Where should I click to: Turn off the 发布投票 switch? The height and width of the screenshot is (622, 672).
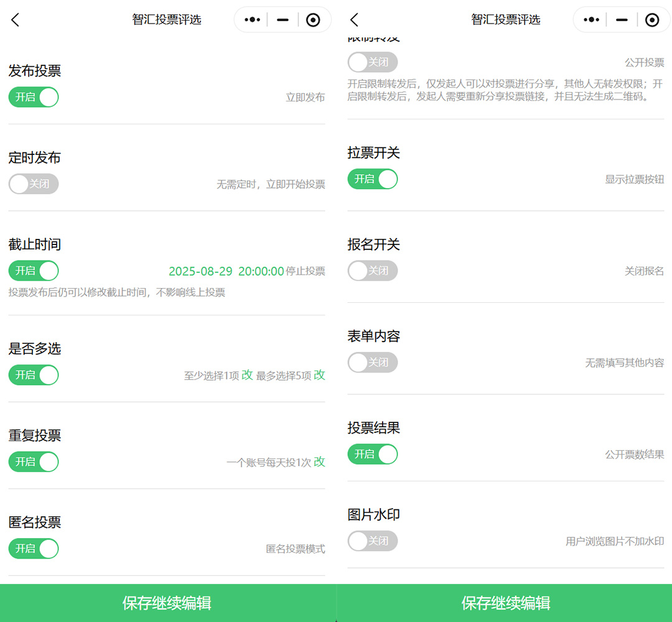click(34, 97)
